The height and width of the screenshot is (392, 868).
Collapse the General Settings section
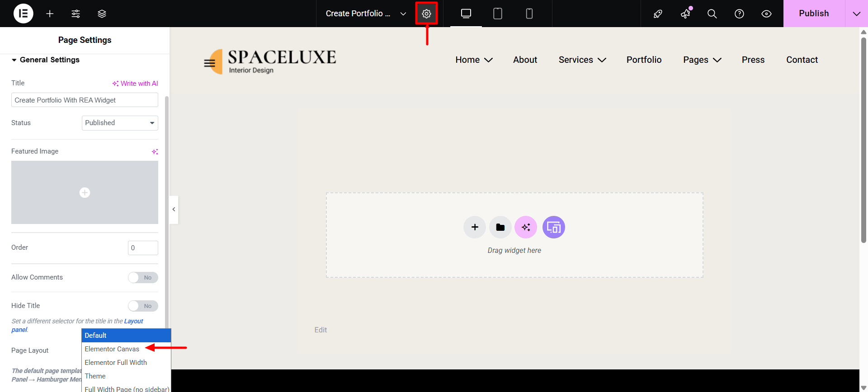tap(45, 60)
